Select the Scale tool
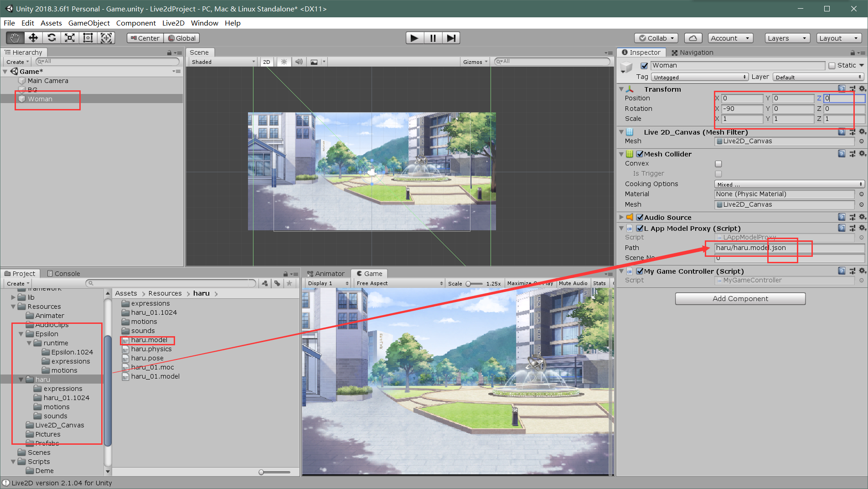 coord(70,38)
